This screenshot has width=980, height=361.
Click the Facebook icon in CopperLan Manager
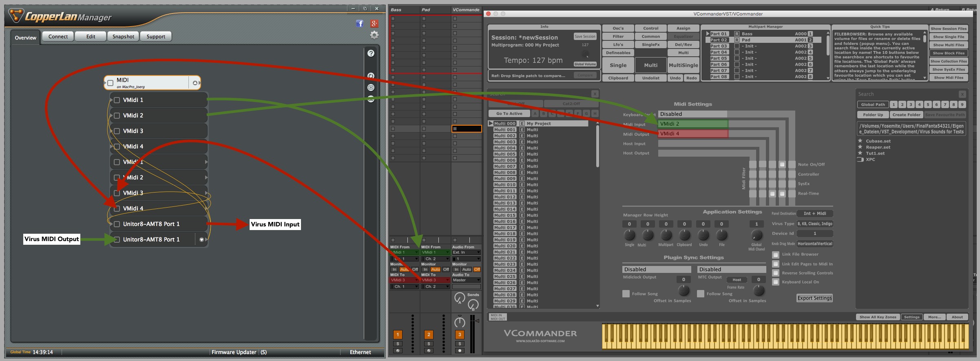[360, 24]
